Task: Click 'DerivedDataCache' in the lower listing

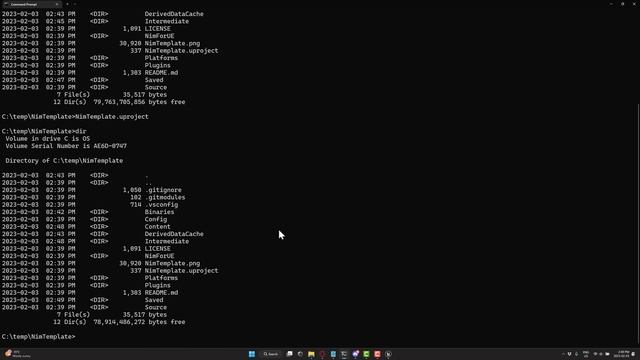Action: point(174,234)
